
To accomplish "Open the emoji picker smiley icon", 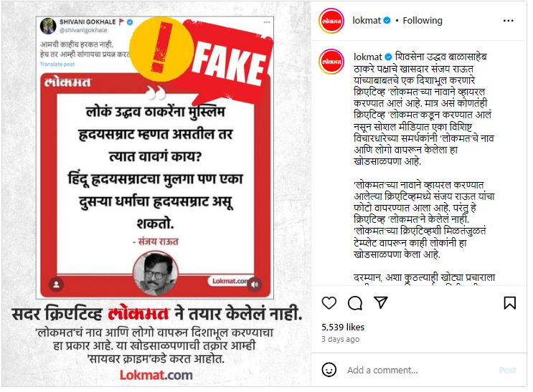I will pos(329,370).
